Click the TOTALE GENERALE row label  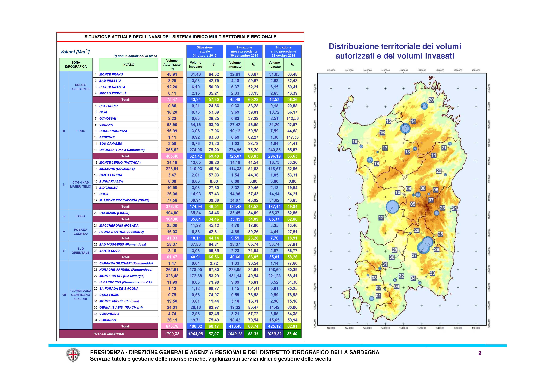[x=109, y=334]
